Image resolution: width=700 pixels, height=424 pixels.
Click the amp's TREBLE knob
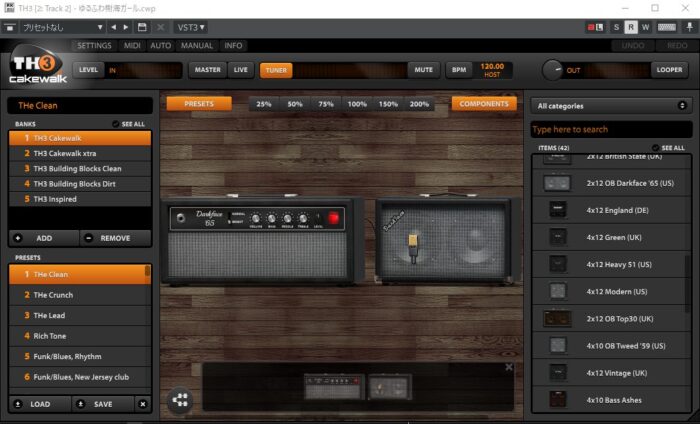[x=303, y=219]
